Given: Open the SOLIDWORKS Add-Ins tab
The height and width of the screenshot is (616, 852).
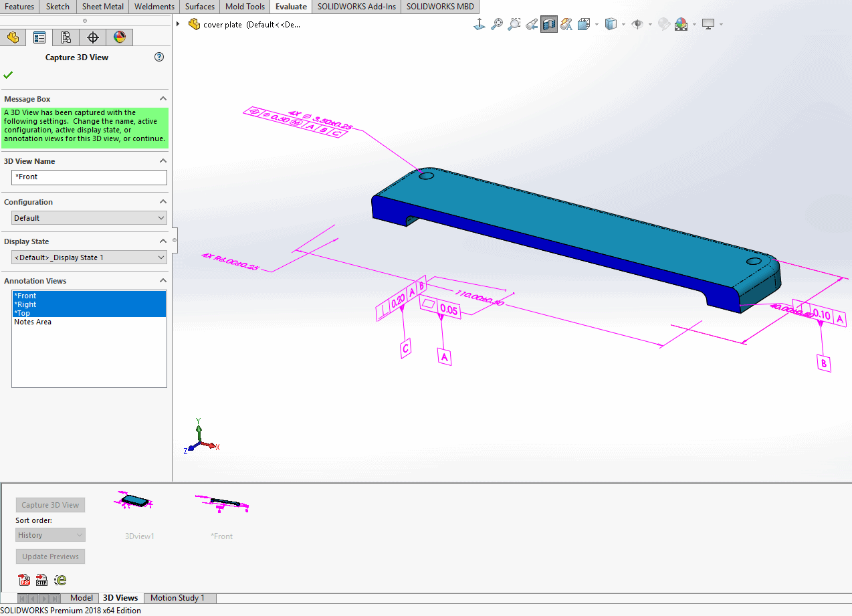Looking at the screenshot, I should click(x=356, y=7).
